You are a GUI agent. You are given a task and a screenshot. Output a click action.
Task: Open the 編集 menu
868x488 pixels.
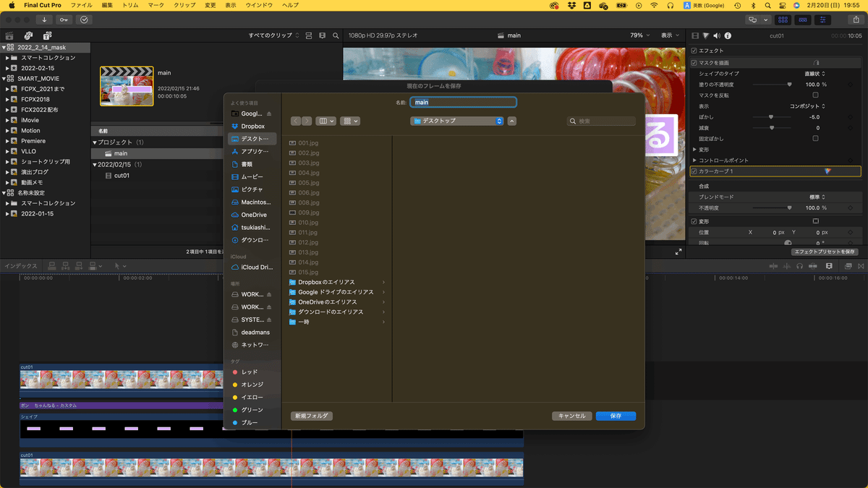pyautogui.click(x=108, y=5)
